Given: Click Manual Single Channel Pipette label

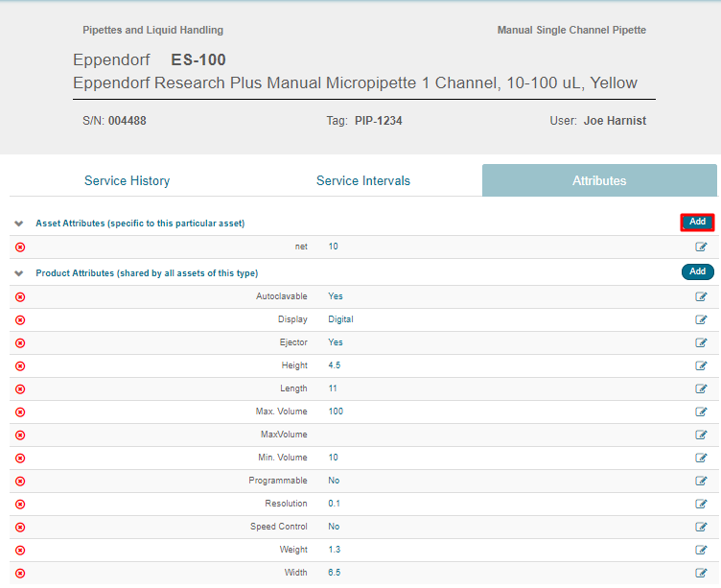Looking at the screenshot, I should click(x=571, y=30).
